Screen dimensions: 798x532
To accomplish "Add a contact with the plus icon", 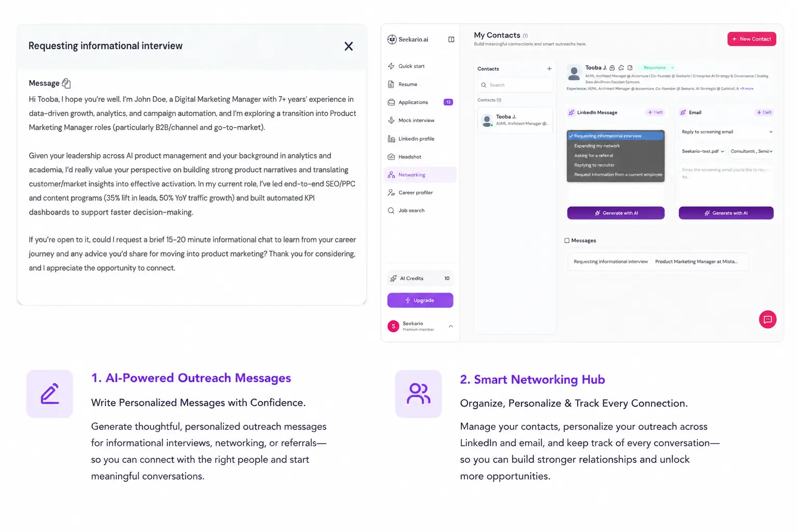I will 549,69.
